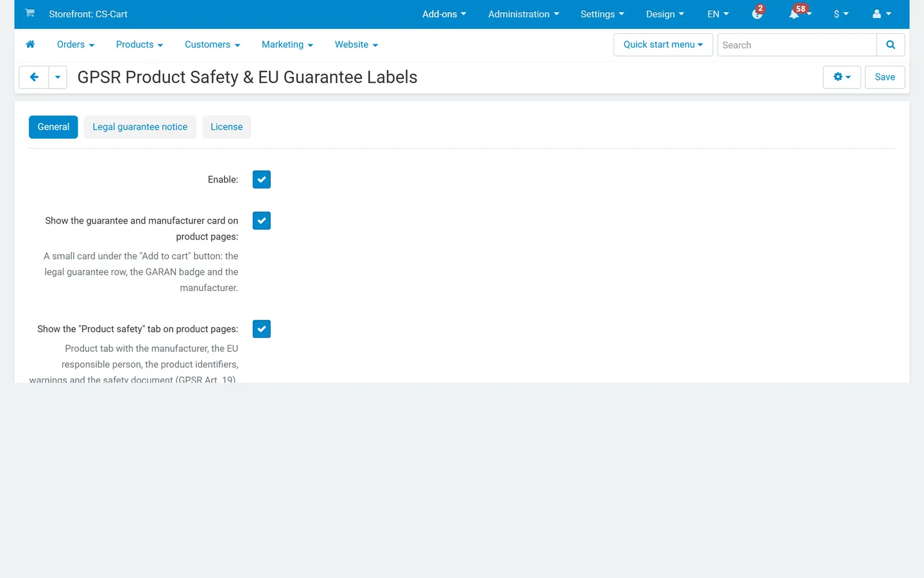Open the $ currency dropdown
924x578 pixels.
tap(841, 14)
